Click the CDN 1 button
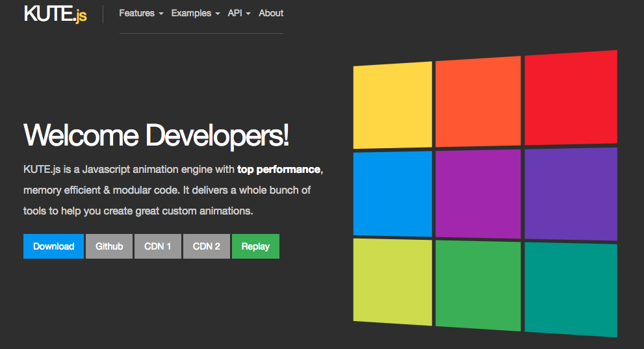Screen dimensions: 644x349 click(158, 246)
